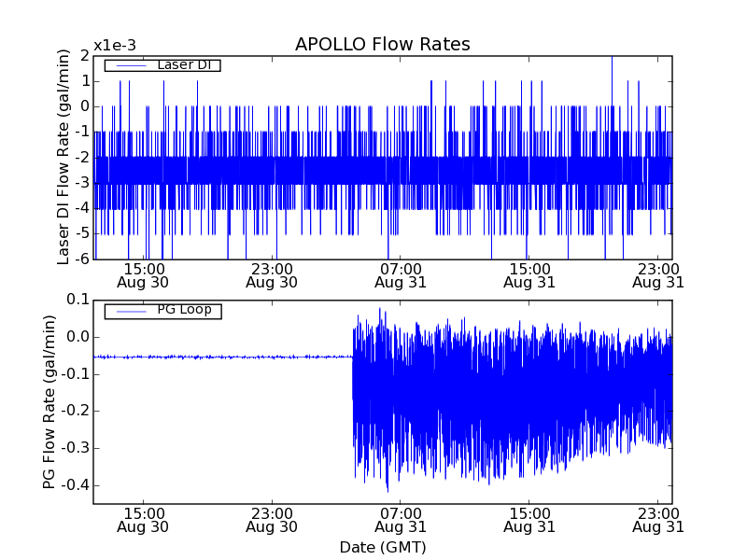The height and width of the screenshot is (560, 747).
Task: Select the Laser DI legend label
Action: pyautogui.click(x=183, y=64)
